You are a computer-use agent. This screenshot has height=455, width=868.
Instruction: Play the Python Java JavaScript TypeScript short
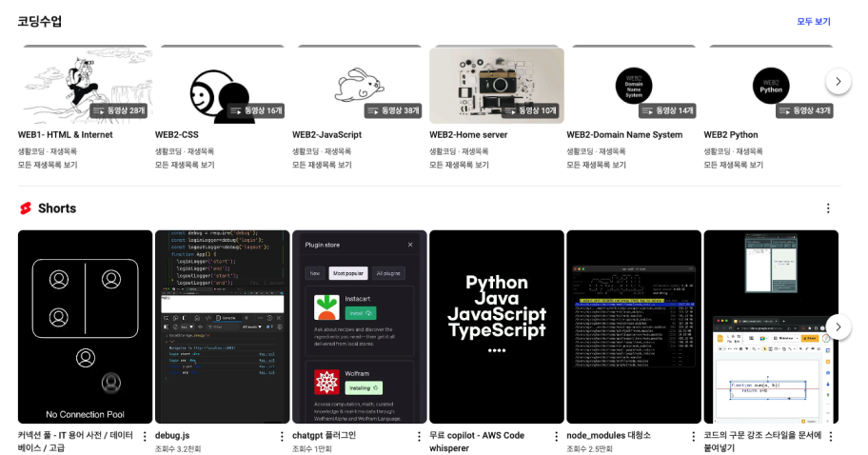point(497,326)
